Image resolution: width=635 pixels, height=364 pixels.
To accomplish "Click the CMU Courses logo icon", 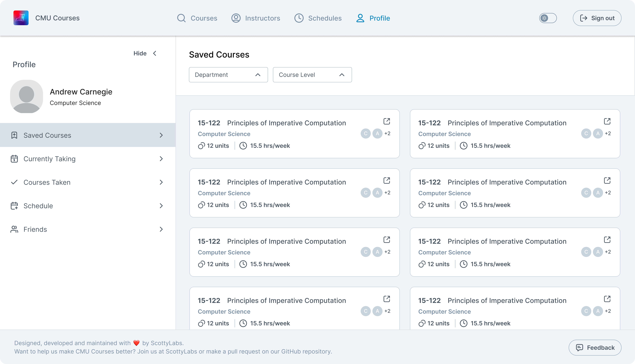I will point(21,18).
